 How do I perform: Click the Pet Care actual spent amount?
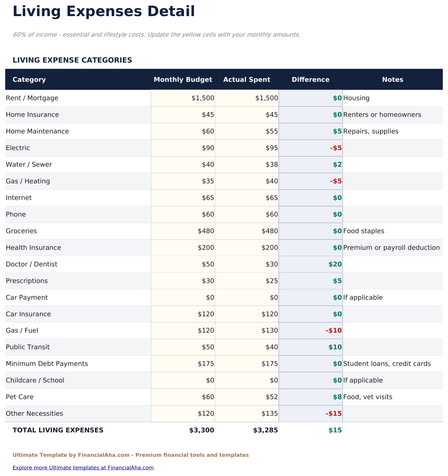pyautogui.click(x=247, y=397)
